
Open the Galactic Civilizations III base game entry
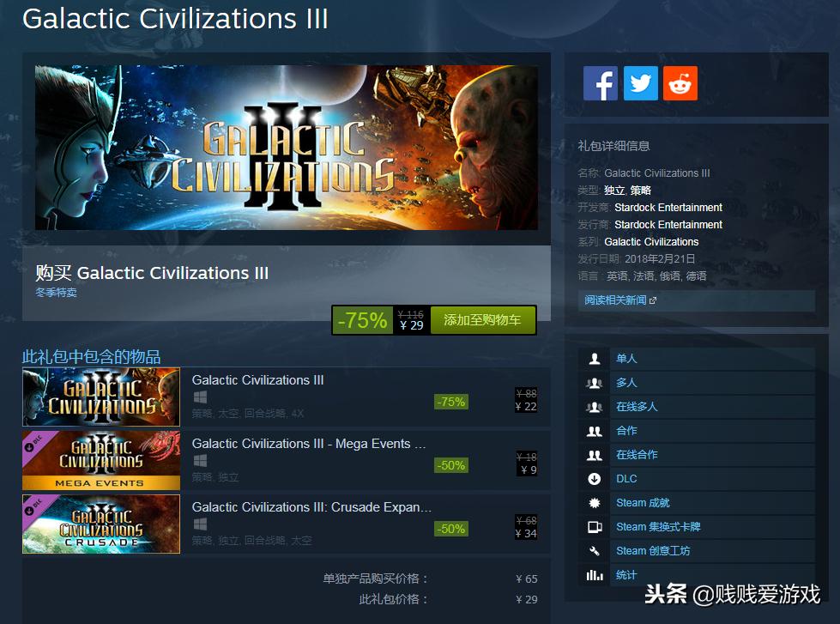coord(286,397)
